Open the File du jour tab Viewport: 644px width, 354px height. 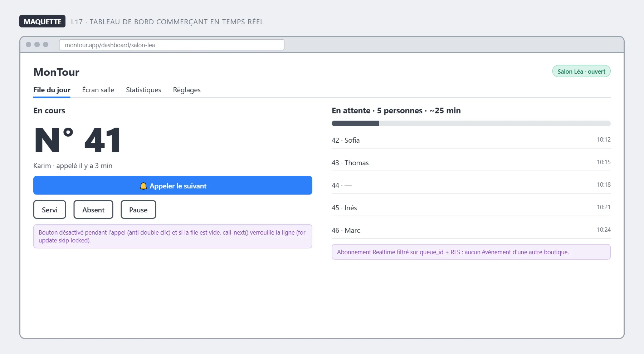coord(52,90)
